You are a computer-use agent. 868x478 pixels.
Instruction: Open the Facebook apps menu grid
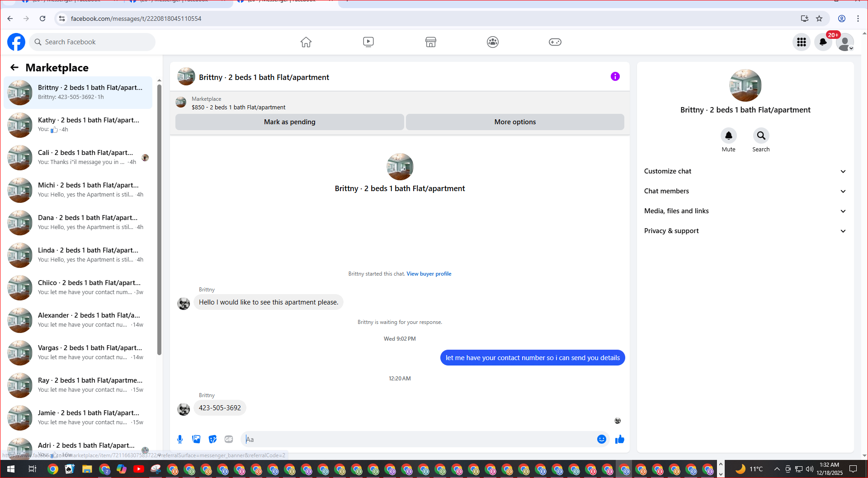(802, 42)
